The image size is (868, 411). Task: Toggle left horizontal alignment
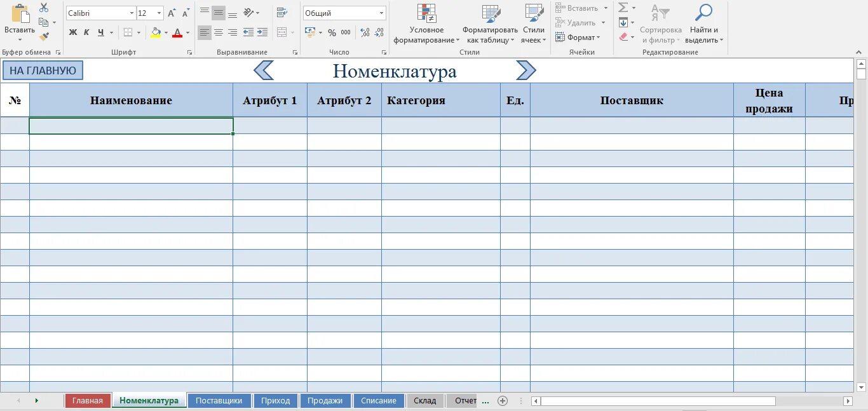pos(205,32)
